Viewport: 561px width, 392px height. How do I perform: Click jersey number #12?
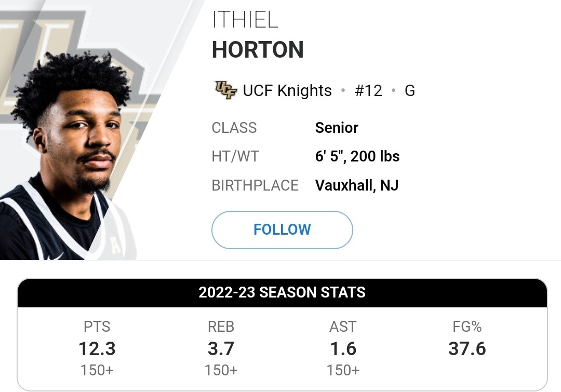pos(368,90)
